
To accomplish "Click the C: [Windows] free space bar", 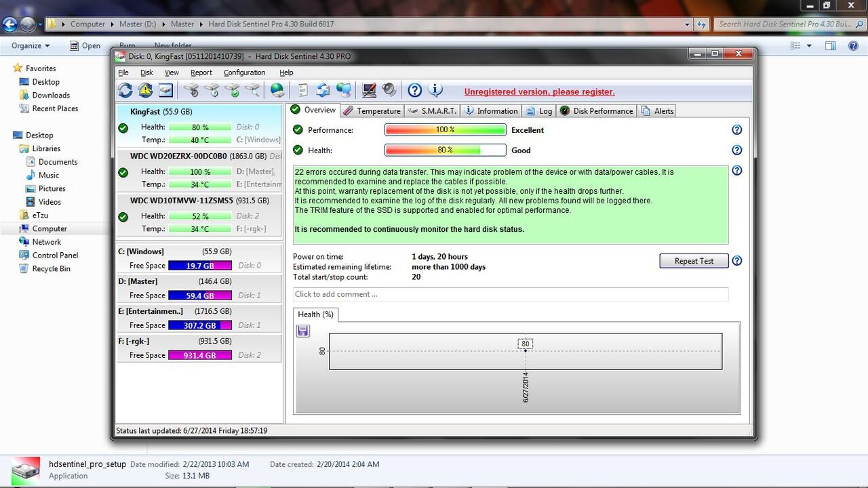I will click(x=200, y=266).
